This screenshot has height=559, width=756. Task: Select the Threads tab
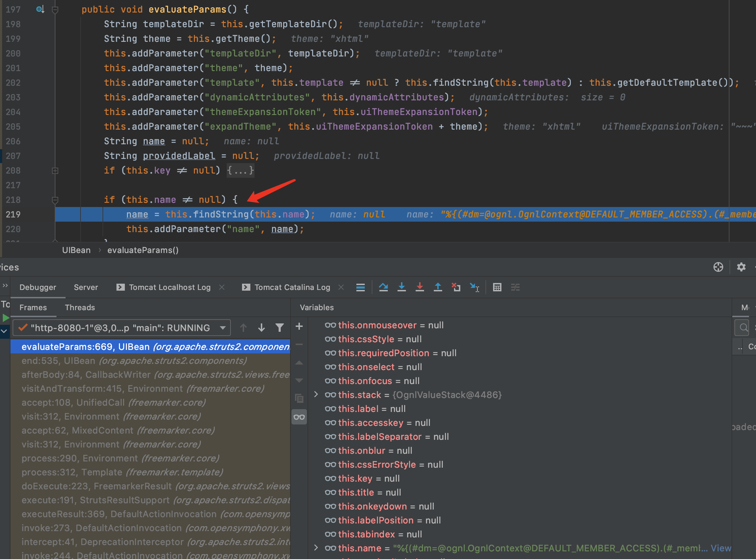click(x=80, y=307)
